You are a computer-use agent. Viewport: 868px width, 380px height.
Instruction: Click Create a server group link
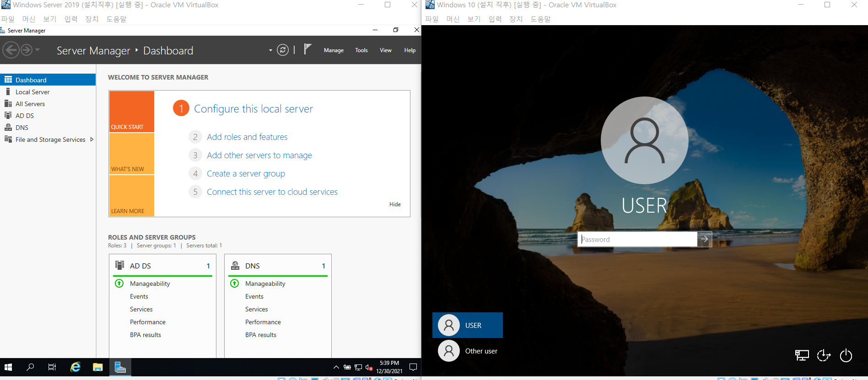pyautogui.click(x=246, y=173)
